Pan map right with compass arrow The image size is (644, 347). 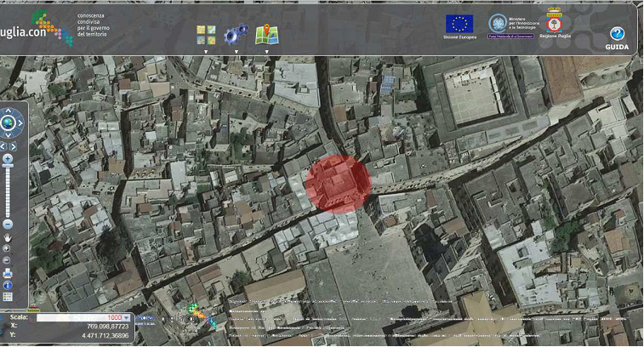point(21,124)
